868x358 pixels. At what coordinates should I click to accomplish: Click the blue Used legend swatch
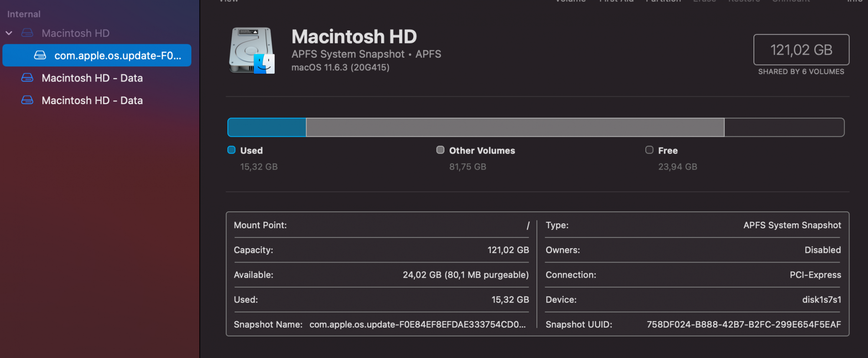(231, 150)
